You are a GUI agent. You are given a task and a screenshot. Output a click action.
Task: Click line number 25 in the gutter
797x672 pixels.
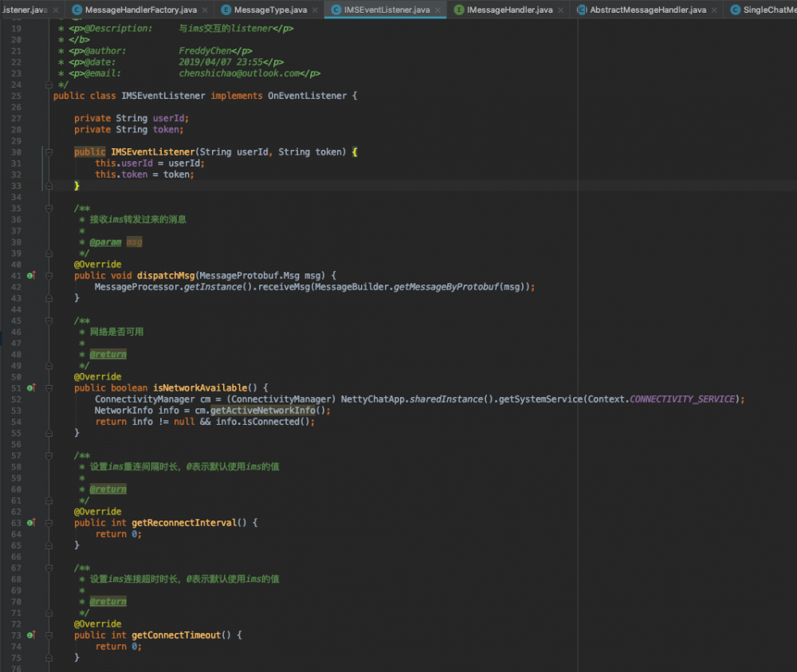tap(17, 96)
